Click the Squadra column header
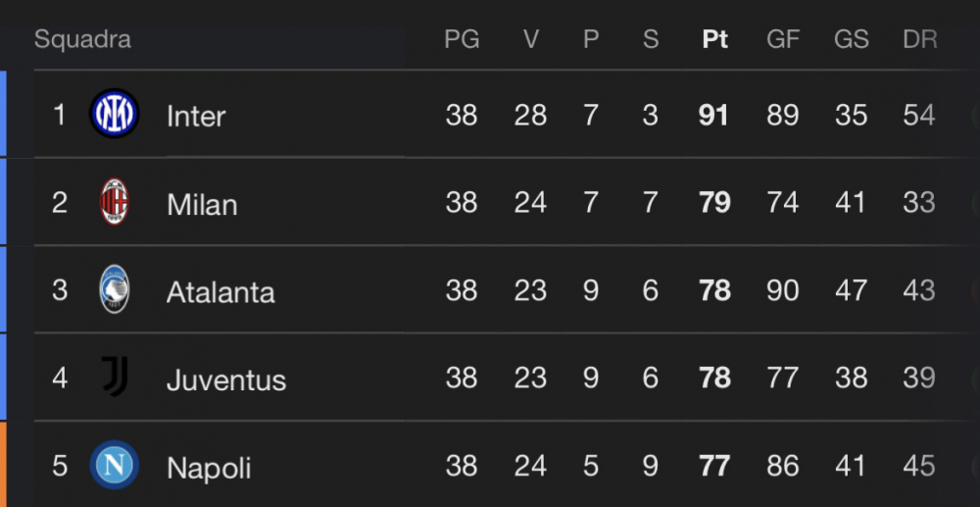 coord(82,39)
